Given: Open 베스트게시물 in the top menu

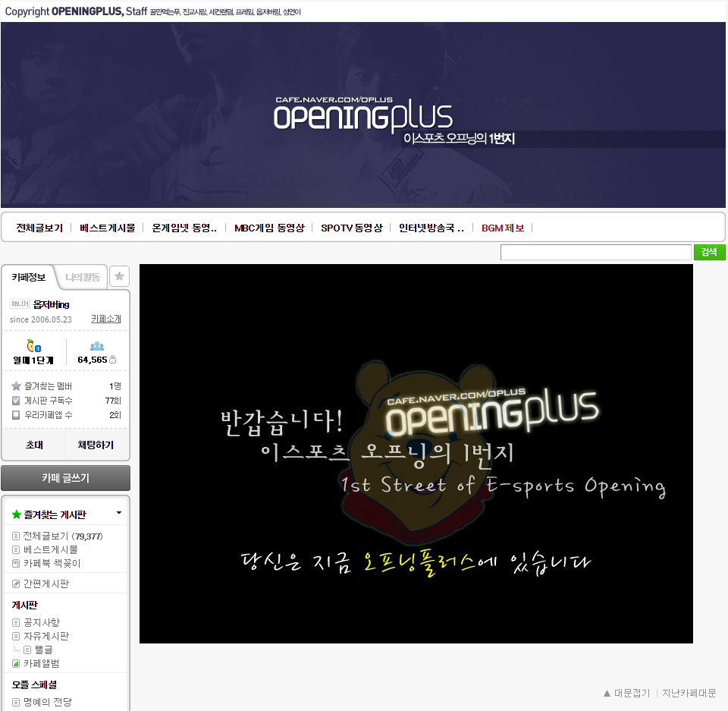Looking at the screenshot, I should (107, 228).
